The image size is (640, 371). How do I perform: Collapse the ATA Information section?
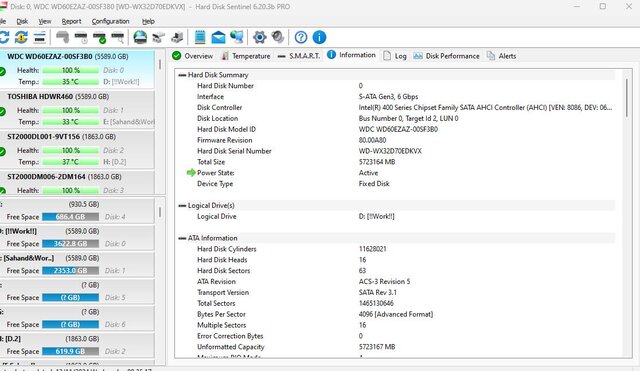tap(182, 238)
